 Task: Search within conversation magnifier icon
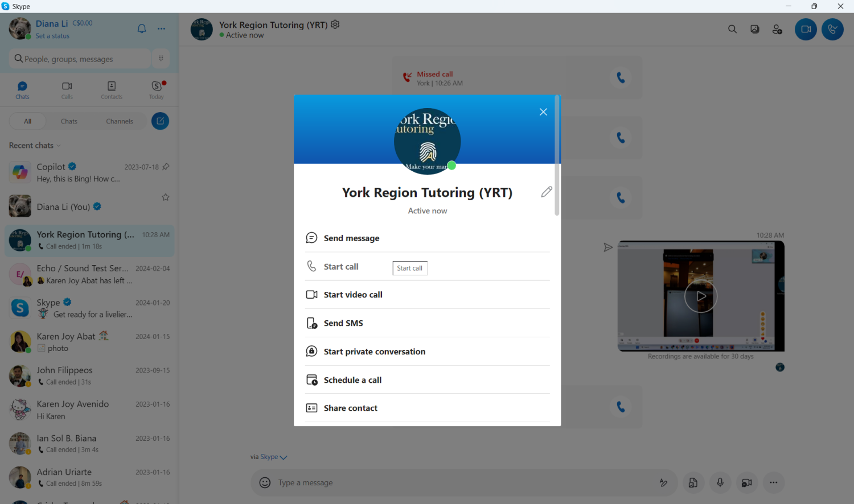coord(732,29)
